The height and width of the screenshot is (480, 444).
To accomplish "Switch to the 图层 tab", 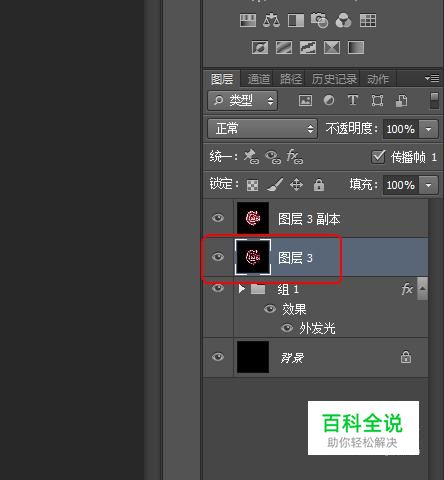I will [x=222, y=79].
